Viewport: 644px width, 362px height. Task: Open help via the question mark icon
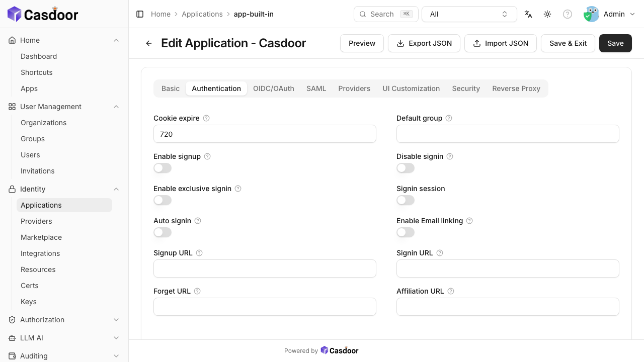coord(568,14)
